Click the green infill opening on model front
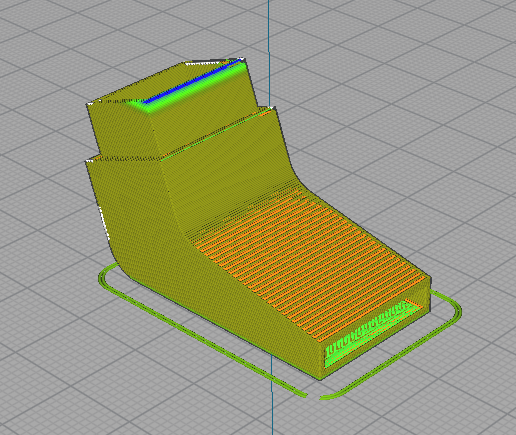 373,334
